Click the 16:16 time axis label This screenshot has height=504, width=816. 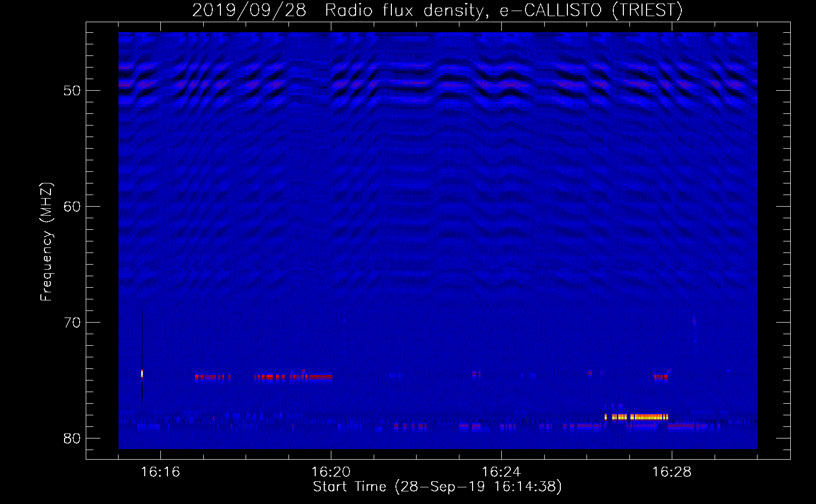point(160,472)
